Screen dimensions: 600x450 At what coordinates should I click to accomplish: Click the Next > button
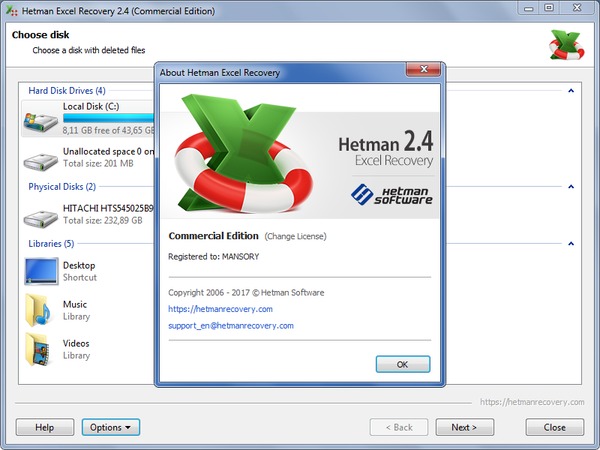tap(465, 427)
